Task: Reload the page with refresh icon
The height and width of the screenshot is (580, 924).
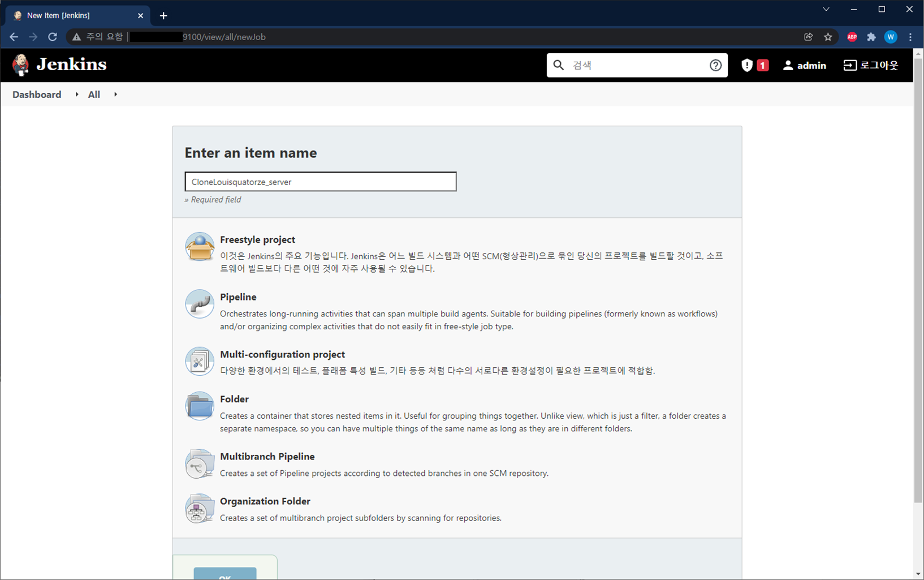Action: (x=53, y=37)
